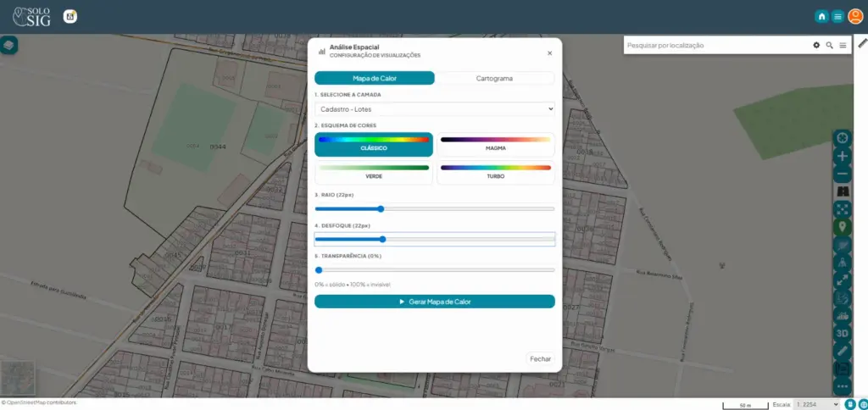Click the Gerar Mapa de Calor button
Image resolution: width=868 pixels, height=410 pixels.
[434, 302]
